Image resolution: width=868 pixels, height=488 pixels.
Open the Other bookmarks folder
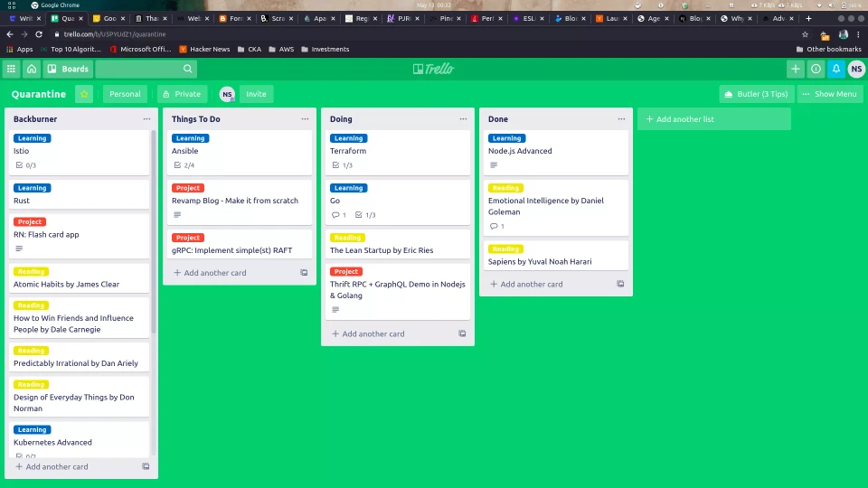(829, 49)
